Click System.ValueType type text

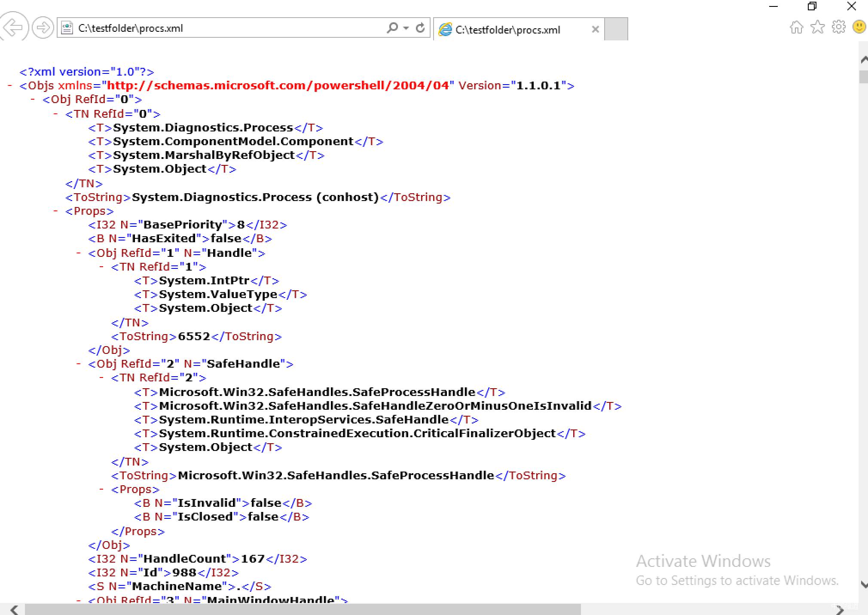[x=218, y=294]
